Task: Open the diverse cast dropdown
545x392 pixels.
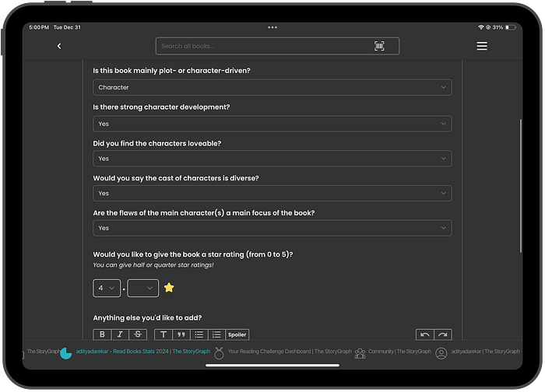Action: [x=272, y=193]
